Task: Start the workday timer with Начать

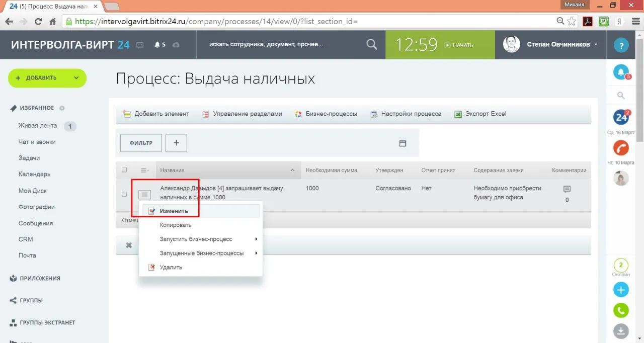Action: coord(458,45)
